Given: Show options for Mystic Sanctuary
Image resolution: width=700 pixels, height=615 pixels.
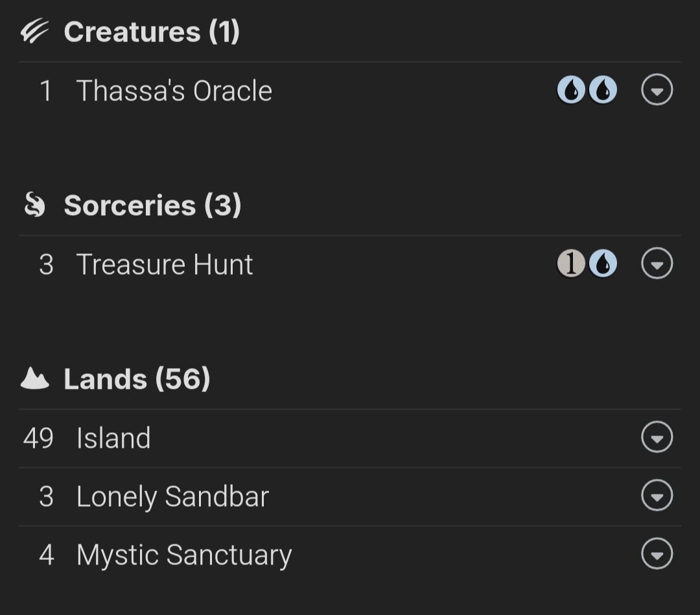Looking at the screenshot, I should [x=657, y=555].
